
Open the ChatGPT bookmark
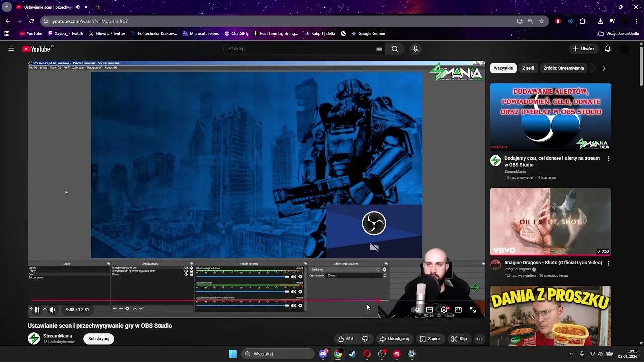coord(236,34)
